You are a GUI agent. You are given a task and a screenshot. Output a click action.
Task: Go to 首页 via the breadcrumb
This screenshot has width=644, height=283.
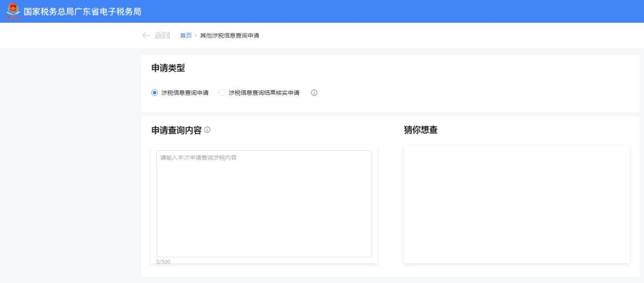[186, 35]
